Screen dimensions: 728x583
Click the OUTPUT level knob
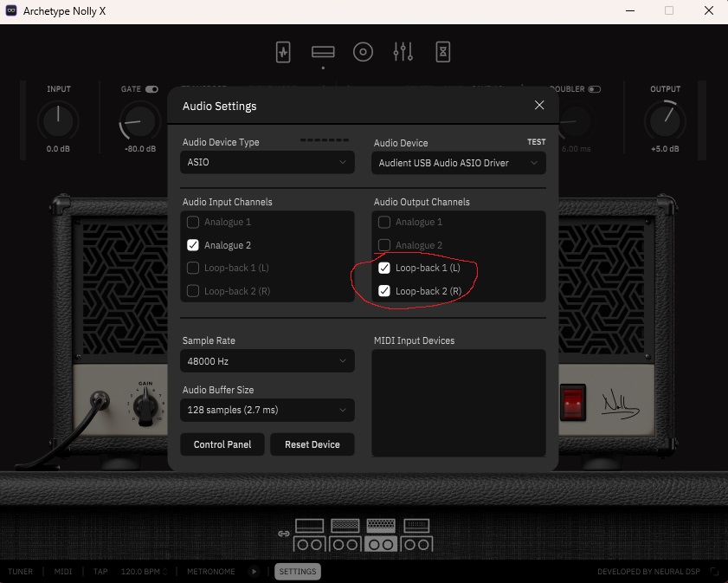click(665, 121)
